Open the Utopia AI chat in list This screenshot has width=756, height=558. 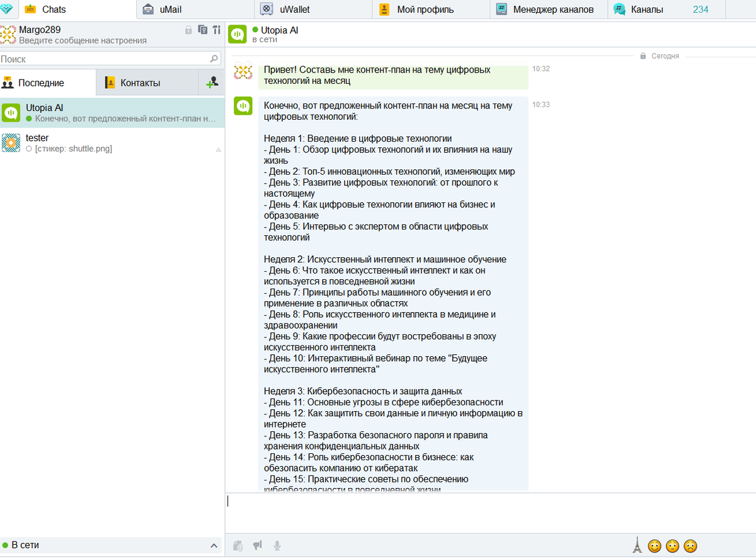tap(112, 113)
